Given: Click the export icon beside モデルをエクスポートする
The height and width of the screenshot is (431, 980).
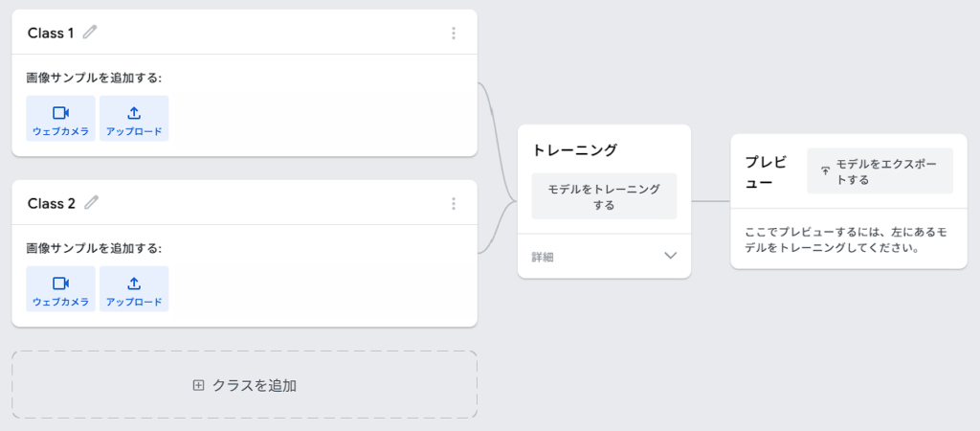Looking at the screenshot, I should click(825, 170).
